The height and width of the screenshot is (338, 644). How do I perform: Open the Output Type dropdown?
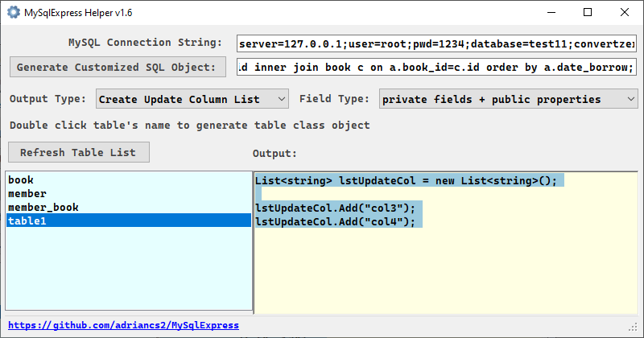click(x=192, y=99)
